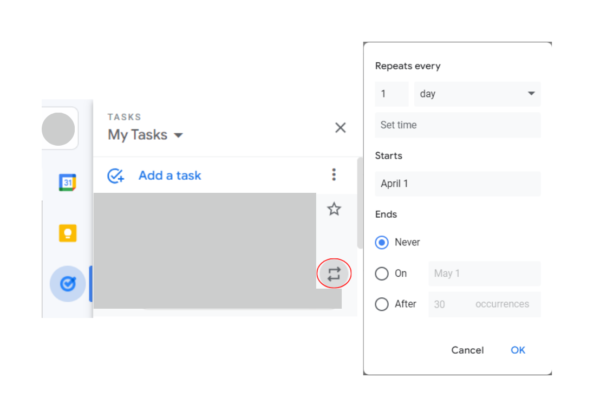Close the Tasks panel with X
This screenshot has width=600, height=417.
(x=340, y=128)
